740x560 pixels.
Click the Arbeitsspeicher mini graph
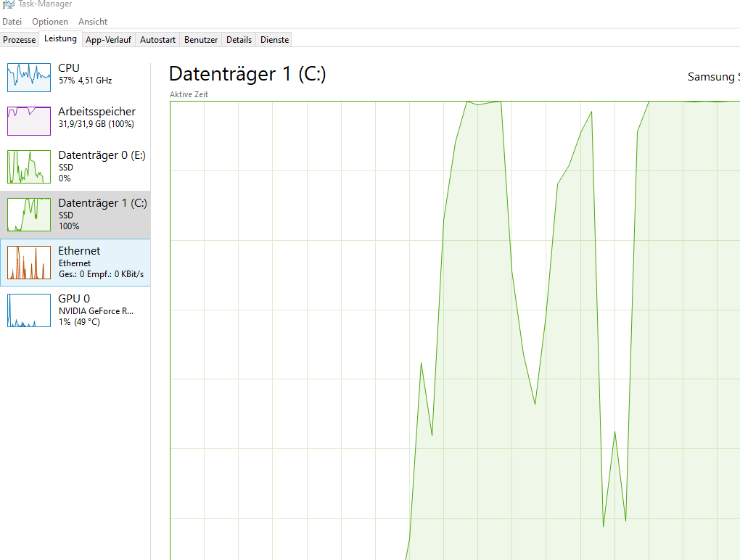click(x=29, y=120)
